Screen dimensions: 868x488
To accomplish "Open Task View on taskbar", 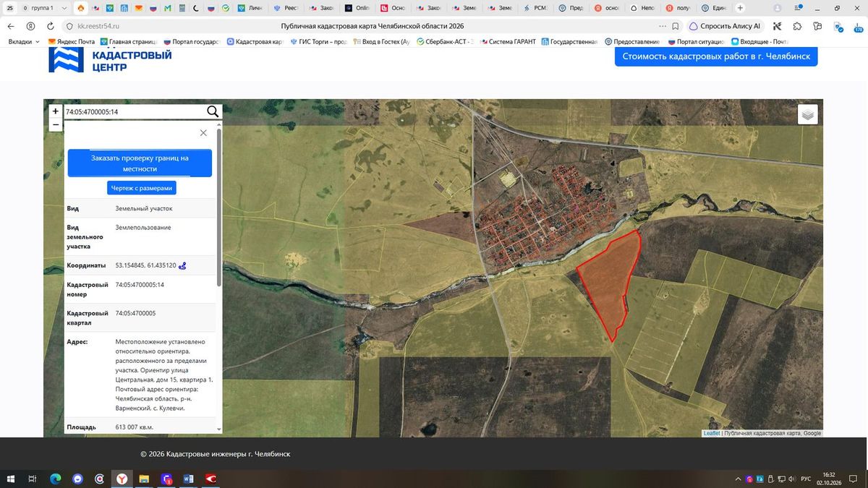I will click(x=33, y=479).
